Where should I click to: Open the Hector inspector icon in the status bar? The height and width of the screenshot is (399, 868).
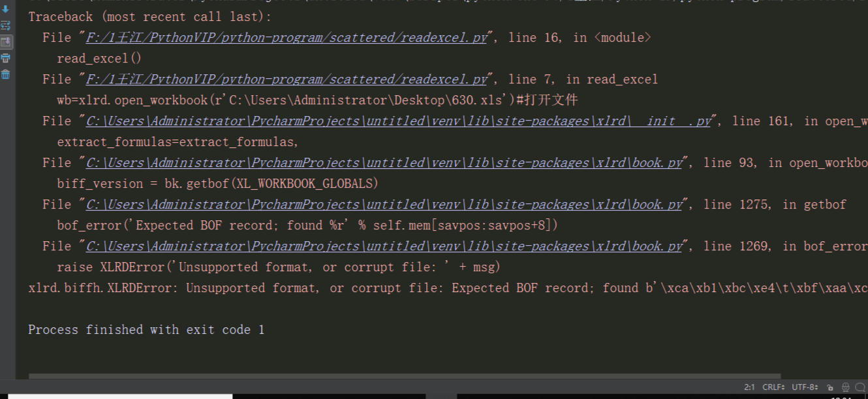pos(846,387)
